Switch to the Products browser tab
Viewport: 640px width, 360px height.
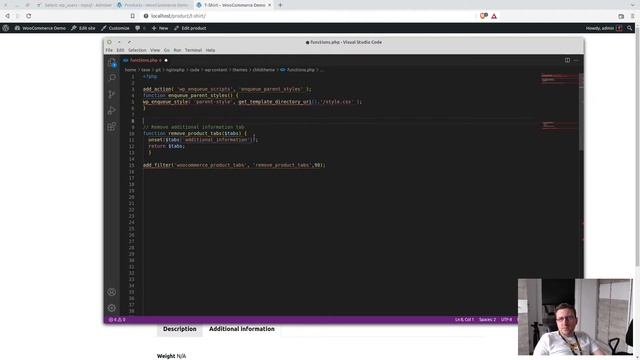(153, 5)
